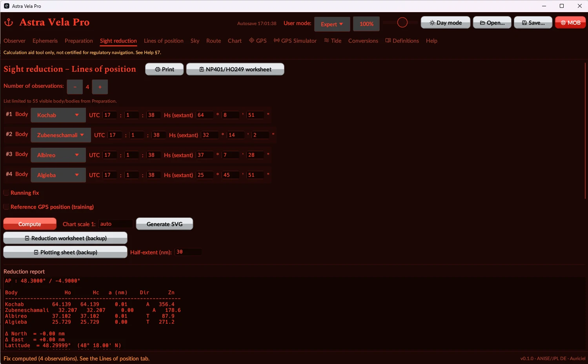Click Algieba's Hs minutes field showing 45

point(230,175)
